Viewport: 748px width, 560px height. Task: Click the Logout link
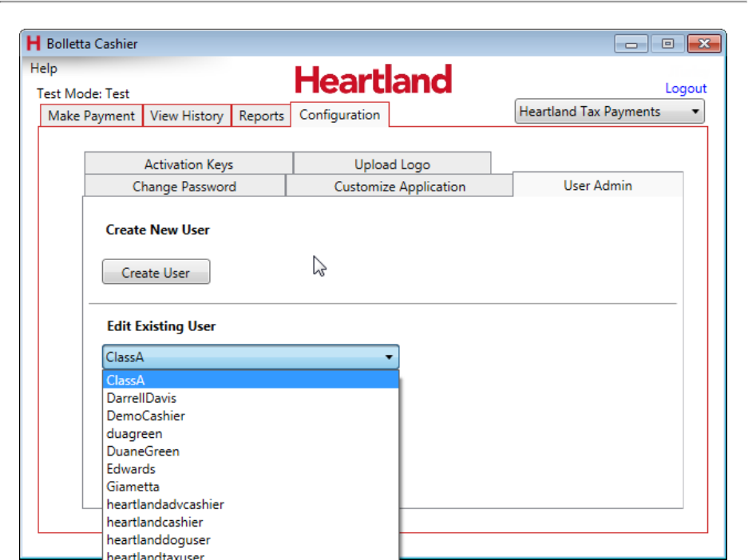(x=686, y=89)
